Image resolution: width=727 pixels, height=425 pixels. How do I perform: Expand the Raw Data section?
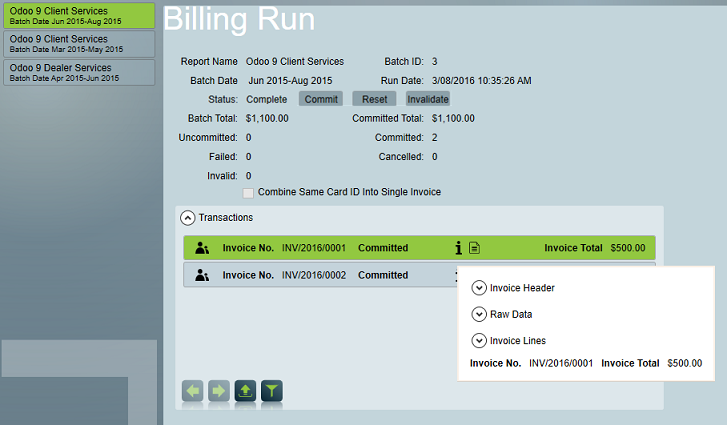click(479, 314)
